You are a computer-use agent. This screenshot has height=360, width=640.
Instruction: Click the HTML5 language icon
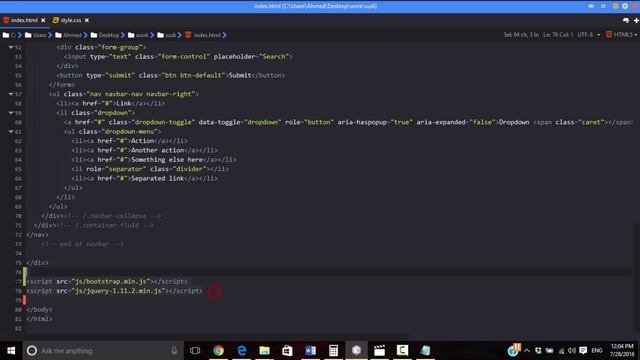609,35
